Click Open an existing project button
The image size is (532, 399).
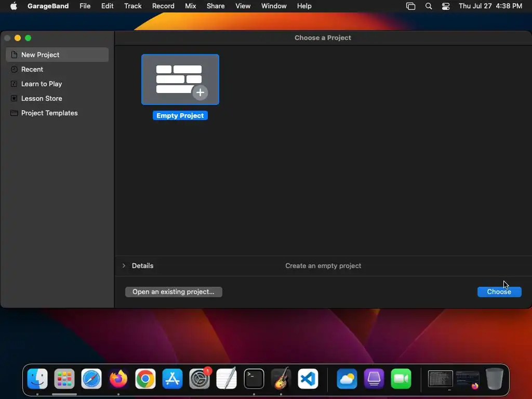tap(174, 292)
